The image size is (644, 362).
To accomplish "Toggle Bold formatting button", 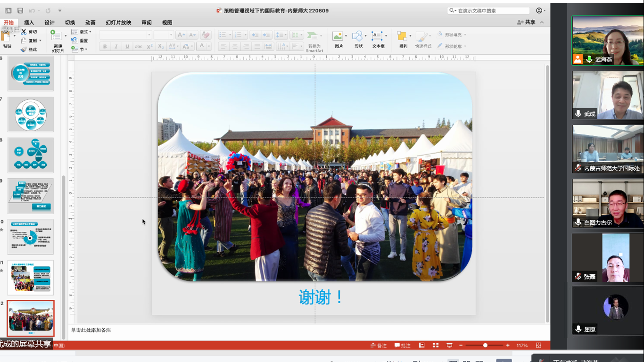I will [x=105, y=47].
